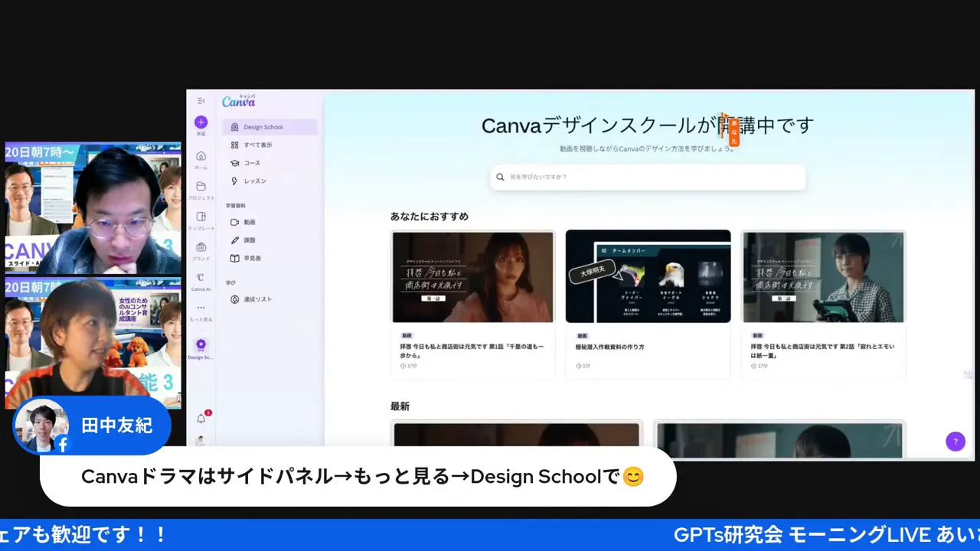Click the user avatar at sidebar bottom

pos(201,441)
